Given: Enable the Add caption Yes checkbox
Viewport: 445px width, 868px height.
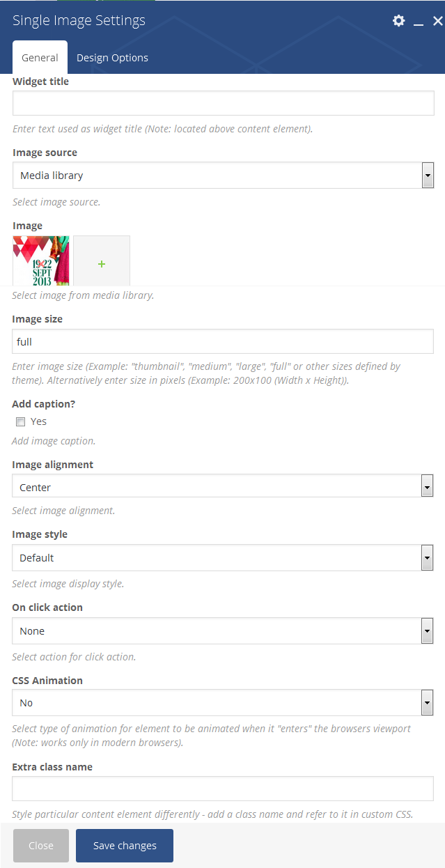Looking at the screenshot, I should [21, 421].
